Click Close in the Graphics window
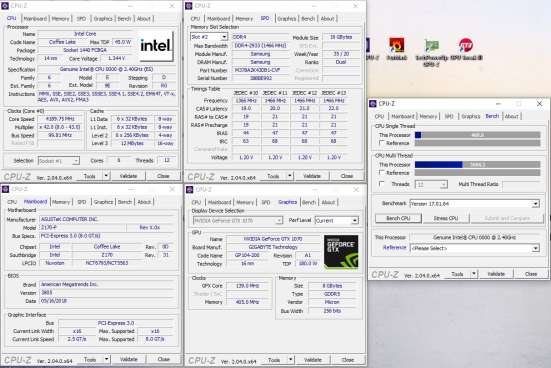Image resolution: width=551 pixels, height=368 pixels. 348,360
